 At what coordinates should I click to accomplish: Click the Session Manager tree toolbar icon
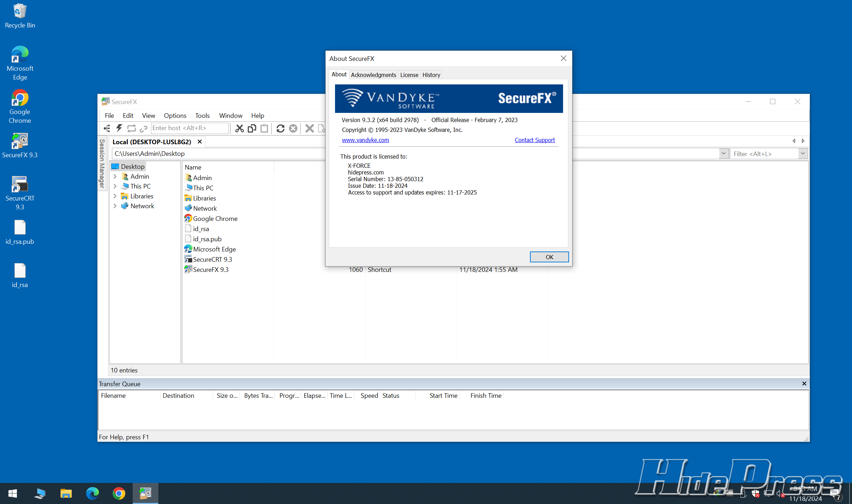(107, 128)
